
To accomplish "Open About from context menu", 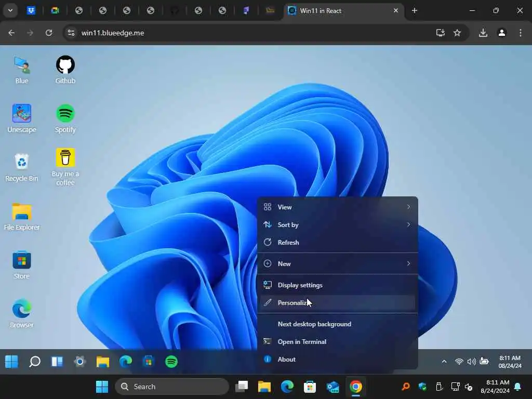I will tap(338, 360).
